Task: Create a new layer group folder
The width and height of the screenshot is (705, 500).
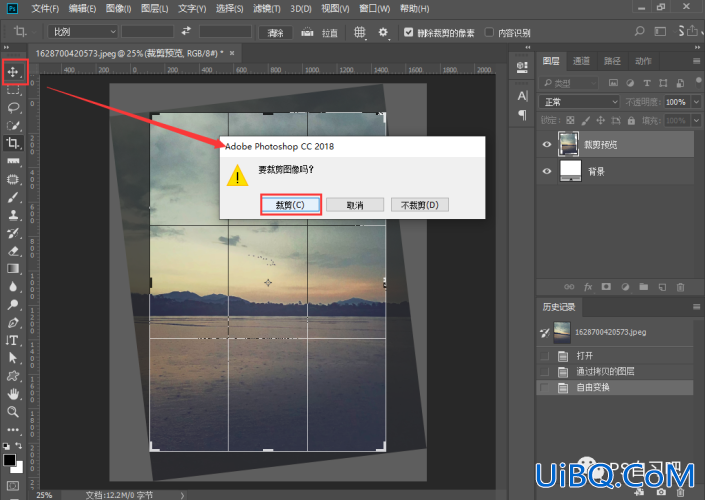Action: [x=644, y=287]
